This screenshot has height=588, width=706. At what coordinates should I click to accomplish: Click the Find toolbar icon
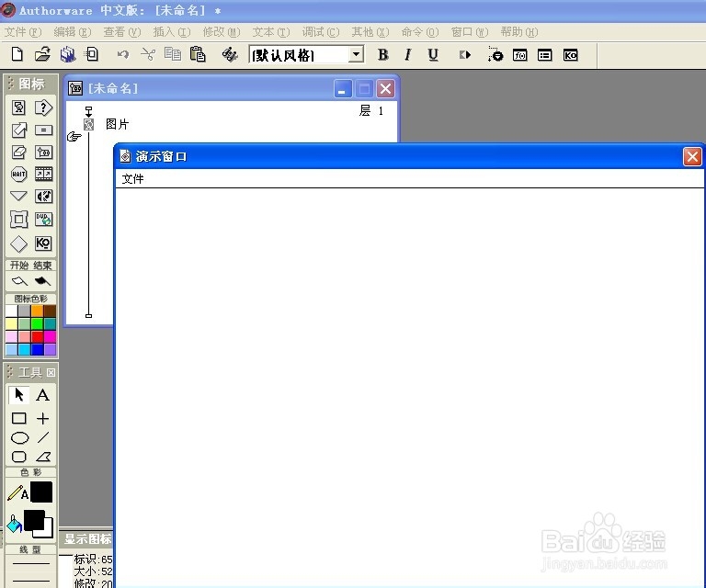[230, 55]
